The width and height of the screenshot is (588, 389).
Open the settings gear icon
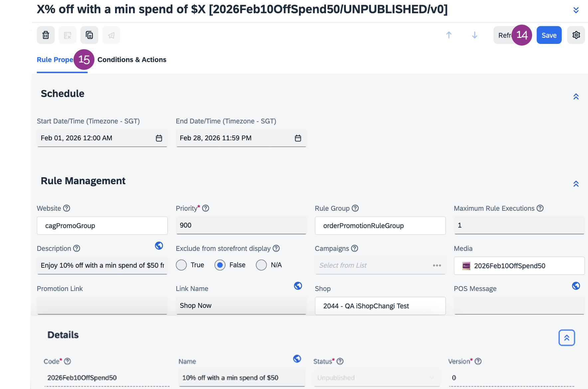(x=576, y=35)
